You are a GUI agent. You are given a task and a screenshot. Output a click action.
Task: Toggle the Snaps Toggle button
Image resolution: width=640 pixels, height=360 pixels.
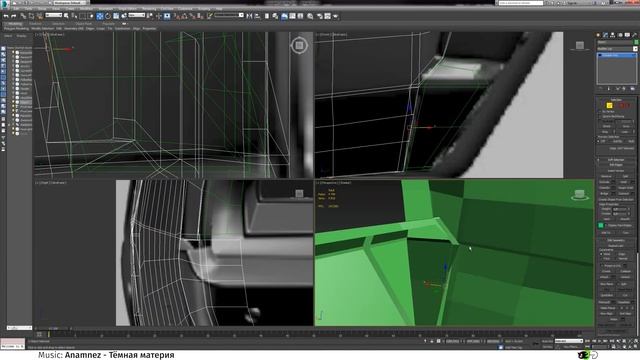pyautogui.click(x=176, y=16)
